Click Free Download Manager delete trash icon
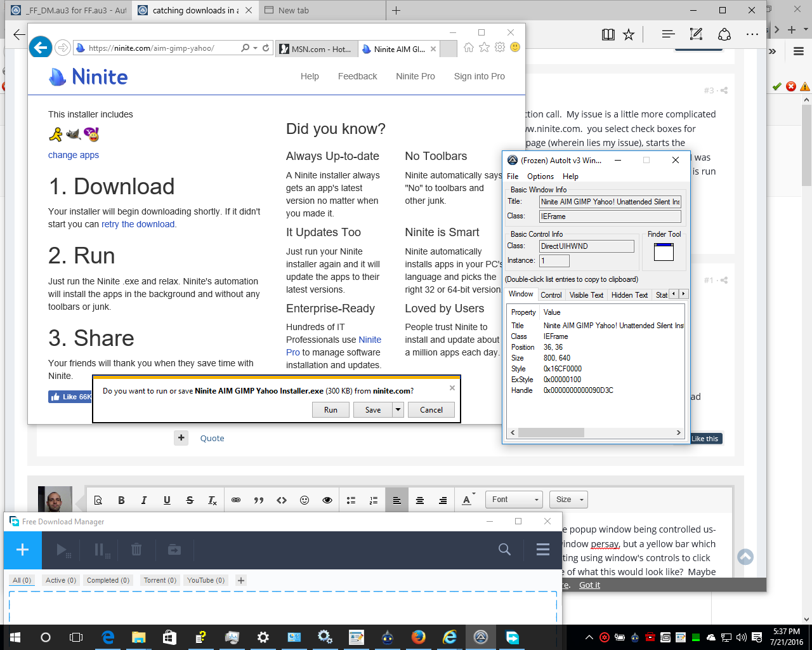812x650 pixels. [x=136, y=550]
